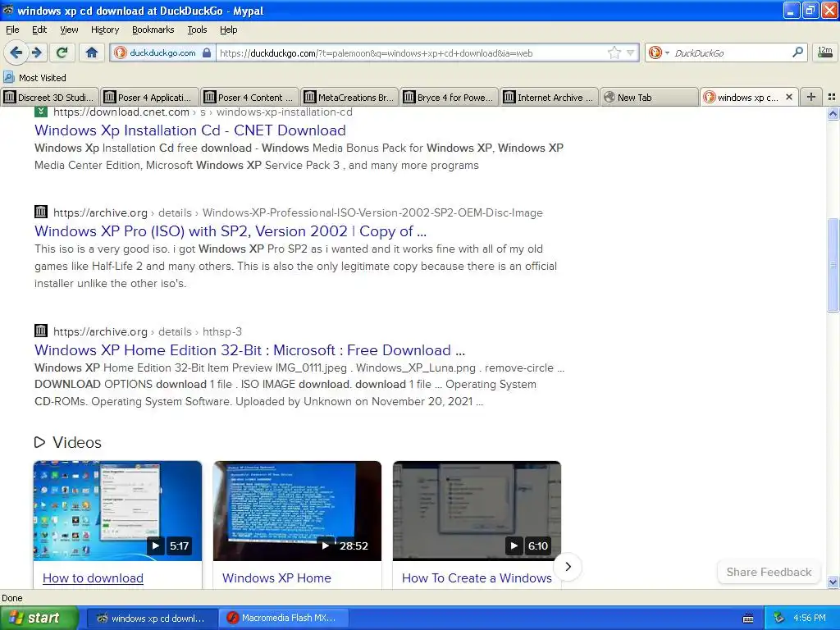This screenshot has height=630, width=840.
Task: Play the 5:17 How to download video
Action: 117,511
